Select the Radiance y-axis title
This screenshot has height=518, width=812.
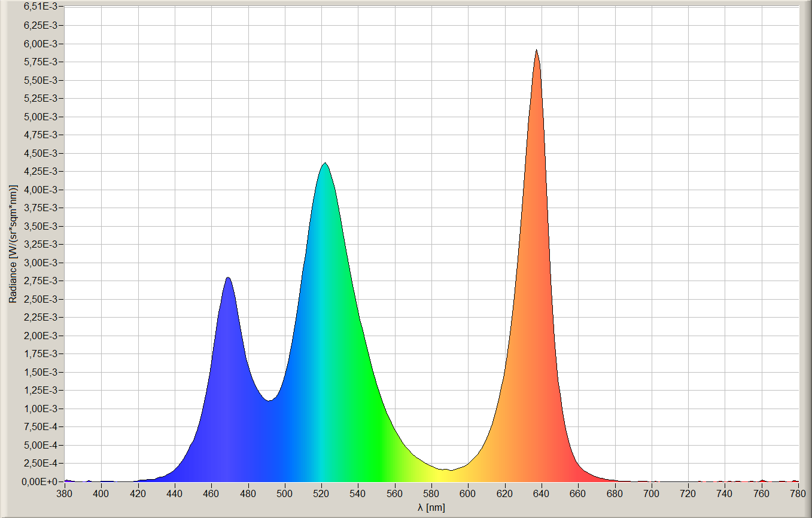click(x=13, y=243)
